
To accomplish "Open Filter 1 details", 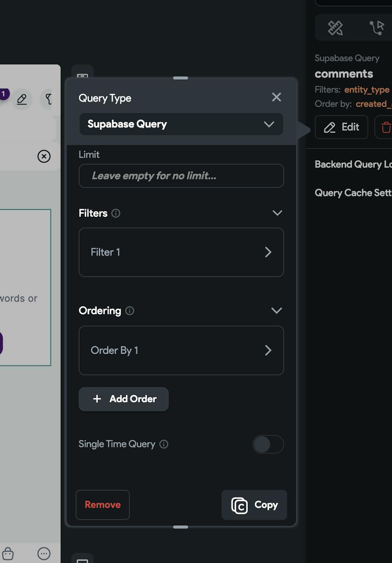I will pyautogui.click(x=181, y=252).
